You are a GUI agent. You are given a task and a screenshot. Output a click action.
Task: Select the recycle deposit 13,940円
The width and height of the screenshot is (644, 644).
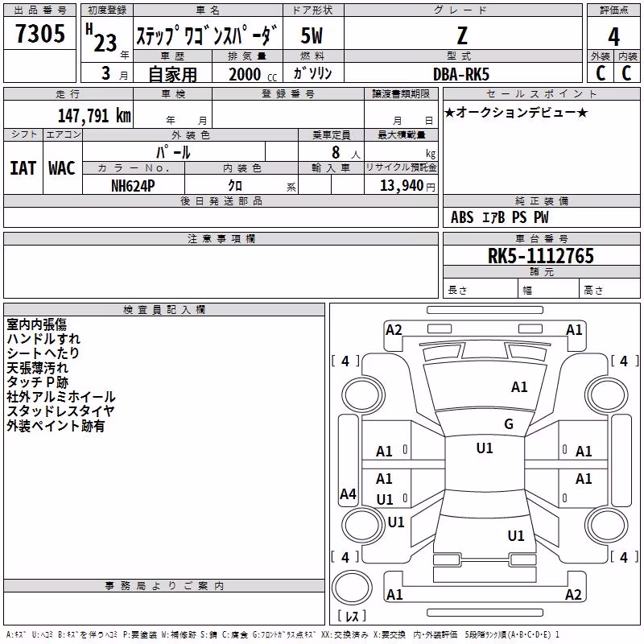point(407,186)
